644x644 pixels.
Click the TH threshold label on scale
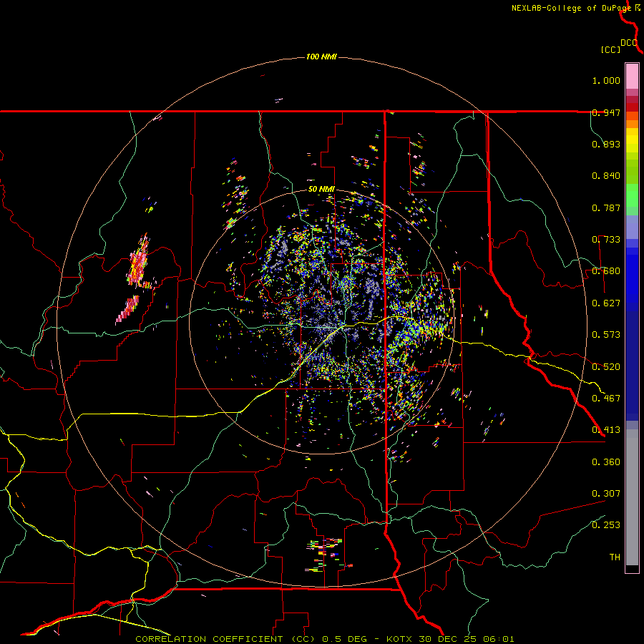615,557
